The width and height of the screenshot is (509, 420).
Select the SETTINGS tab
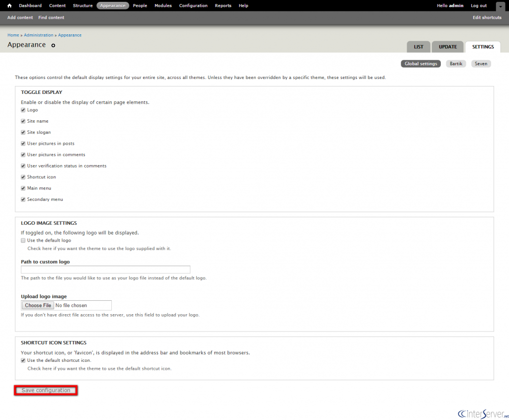[483, 47]
